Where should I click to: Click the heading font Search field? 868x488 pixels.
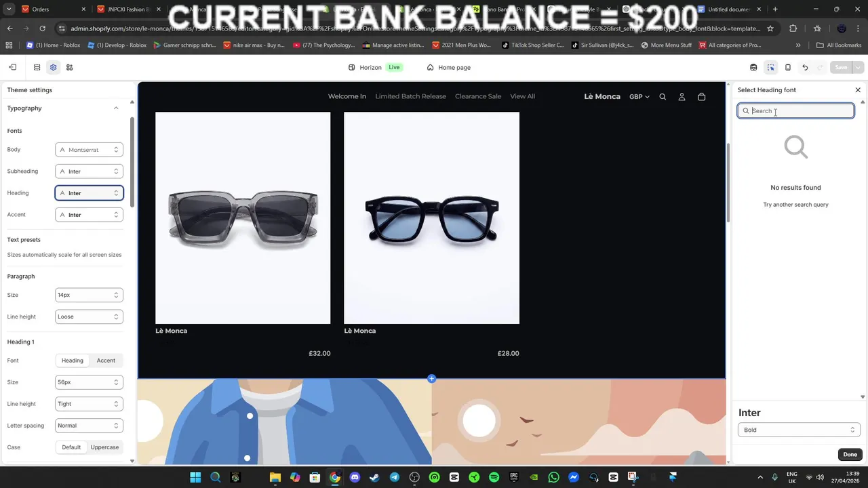point(795,111)
